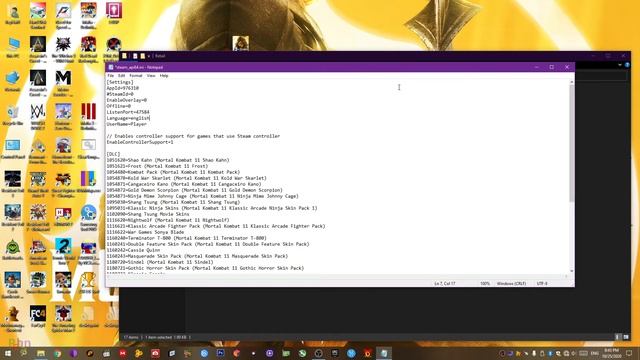The height and width of the screenshot is (360, 640).
Task: Click the '[Settings]' section header line
Action: pyautogui.click(x=120, y=82)
